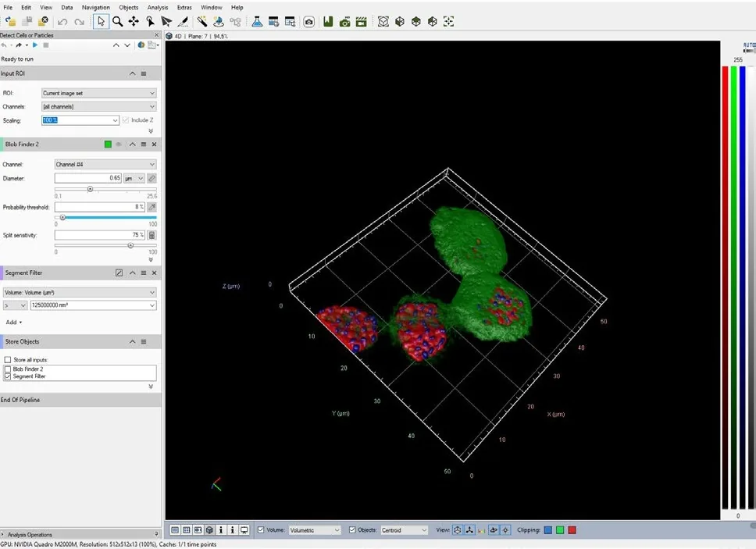The image size is (756, 549).
Task: Change the Objects rendering from Centroid dropdown
Action: (x=403, y=529)
